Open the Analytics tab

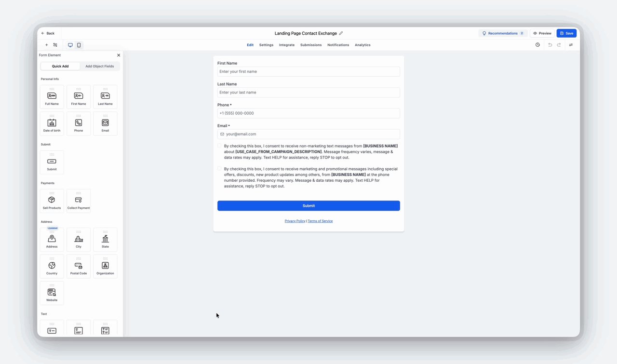(362, 45)
